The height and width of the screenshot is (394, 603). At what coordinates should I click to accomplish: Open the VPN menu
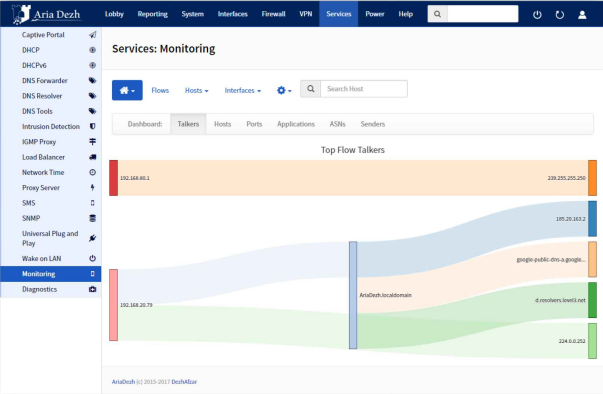pyautogui.click(x=306, y=14)
